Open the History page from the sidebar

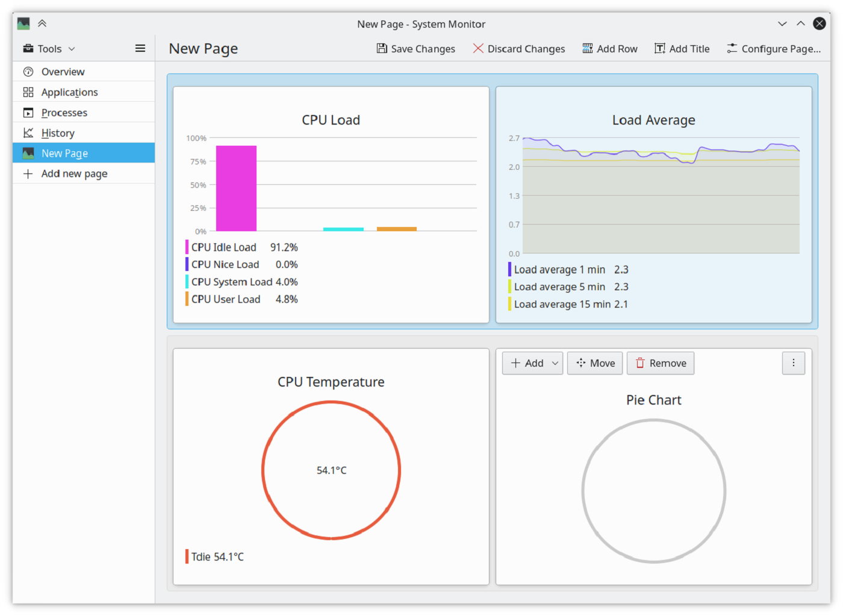(58, 132)
